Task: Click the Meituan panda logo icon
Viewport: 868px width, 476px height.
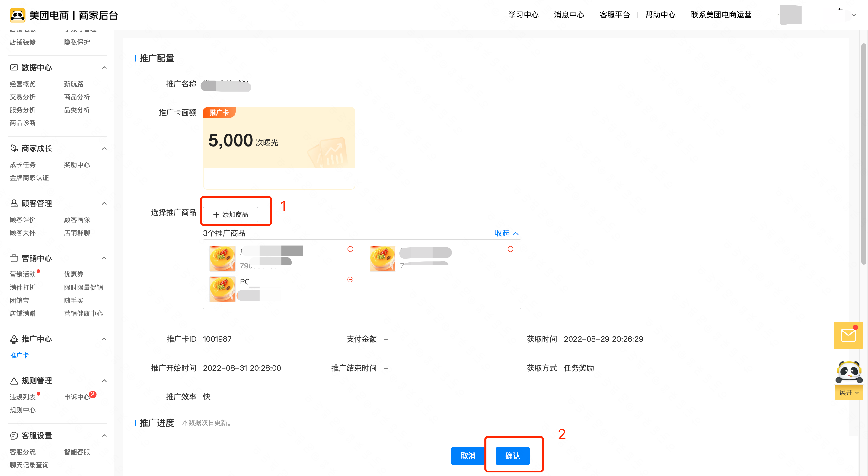Action: tap(17, 15)
